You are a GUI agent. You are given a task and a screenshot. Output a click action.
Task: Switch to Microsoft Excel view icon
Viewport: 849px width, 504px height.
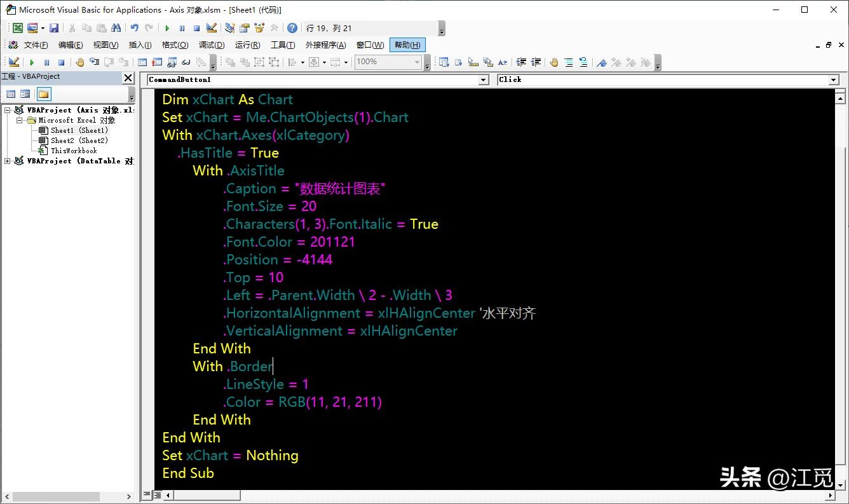coord(18,28)
